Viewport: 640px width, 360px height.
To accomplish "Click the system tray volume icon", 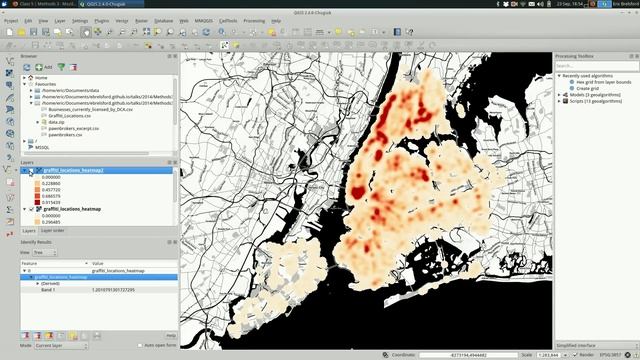I will point(540,4).
